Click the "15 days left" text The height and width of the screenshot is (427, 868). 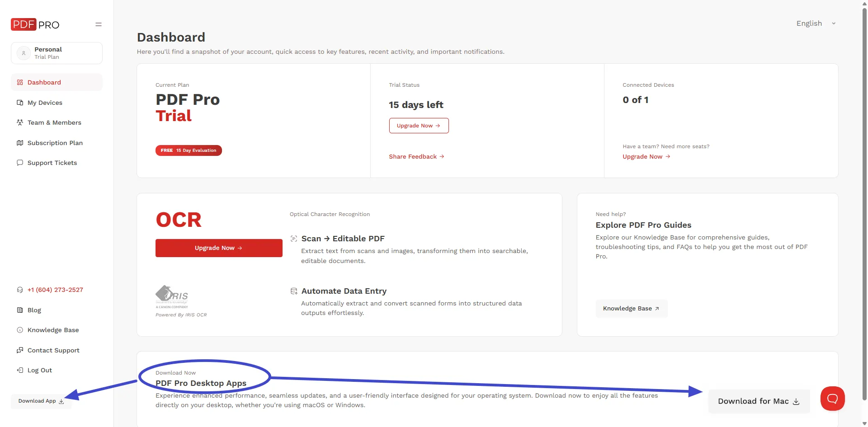click(416, 105)
